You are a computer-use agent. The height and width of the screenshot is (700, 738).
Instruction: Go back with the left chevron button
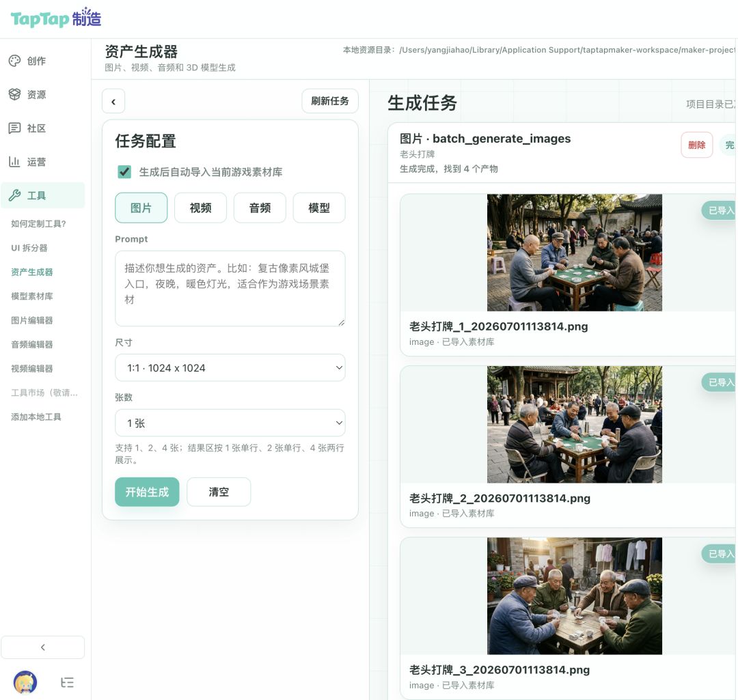pyautogui.click(x=113, y=101)
